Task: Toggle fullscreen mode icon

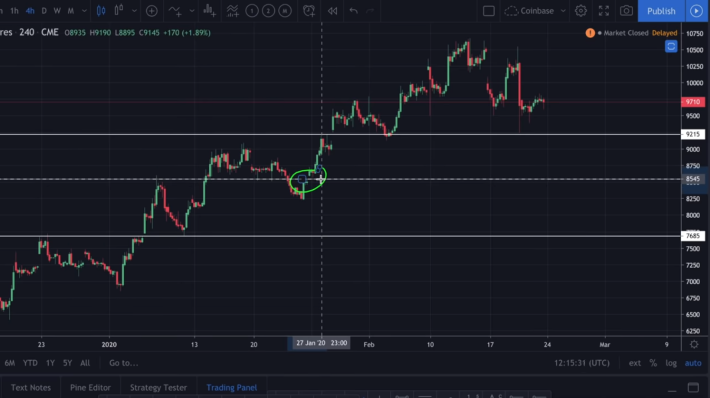Action: pyautogui.click(x=604, y=11)
